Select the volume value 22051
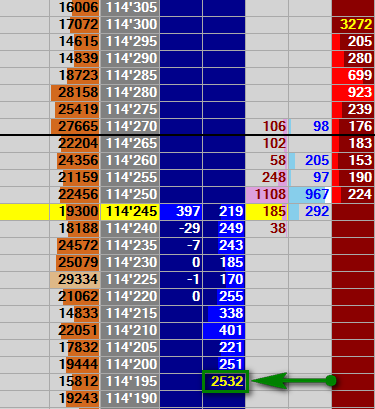 point(75,330)
